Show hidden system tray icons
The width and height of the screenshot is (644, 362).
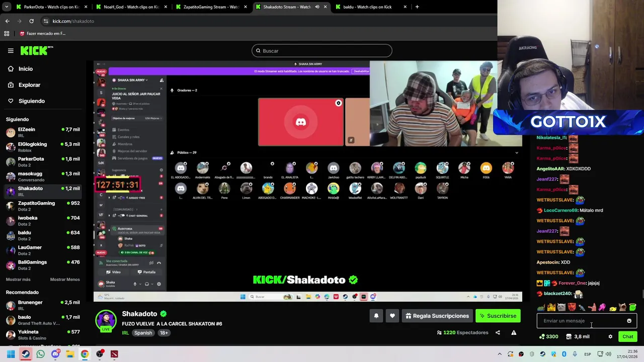(x=500, y=354)
